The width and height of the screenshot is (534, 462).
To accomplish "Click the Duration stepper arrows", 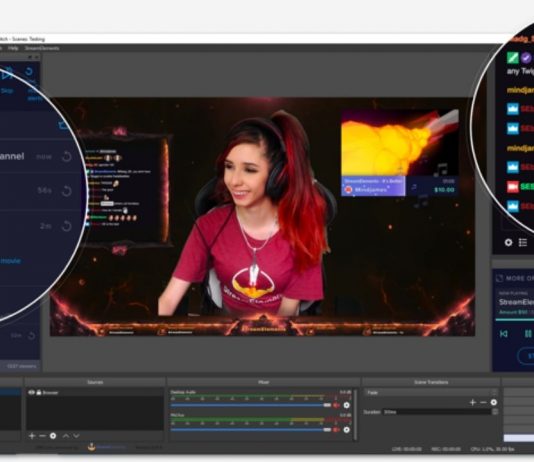I will tap(495, 412).
